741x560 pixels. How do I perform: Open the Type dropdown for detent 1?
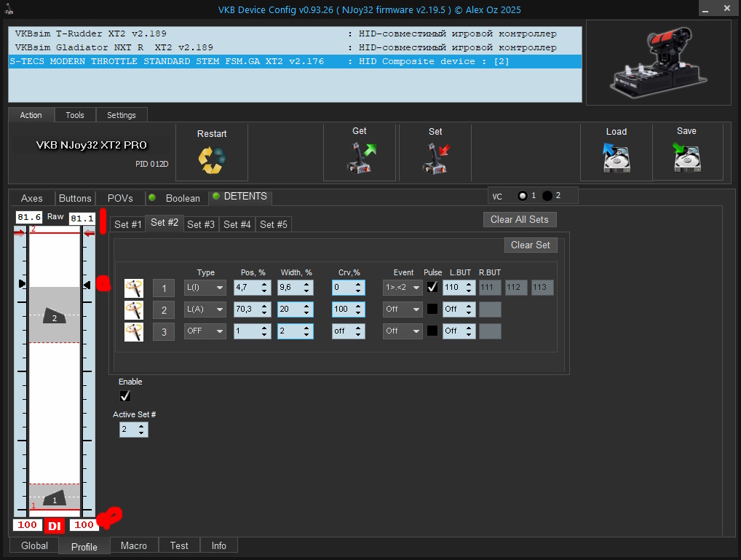[x=205, y=288]
